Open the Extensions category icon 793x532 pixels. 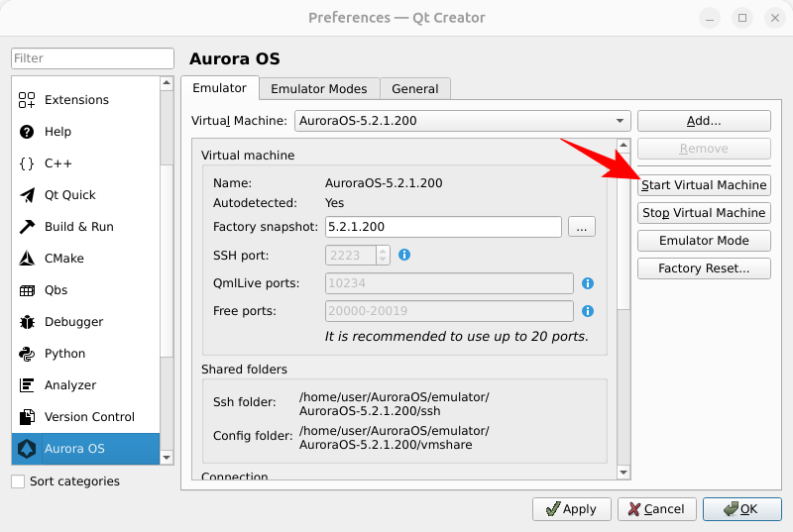pos(27,99)
